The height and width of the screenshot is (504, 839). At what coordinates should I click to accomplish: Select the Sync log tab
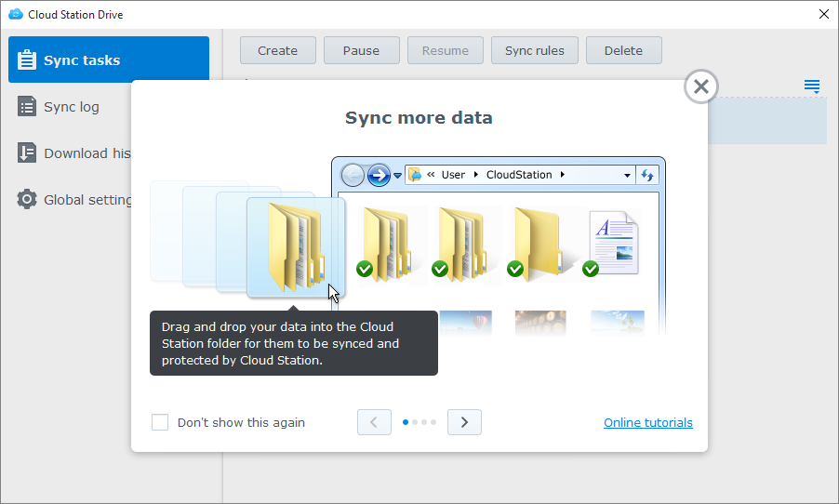point(71,107)
